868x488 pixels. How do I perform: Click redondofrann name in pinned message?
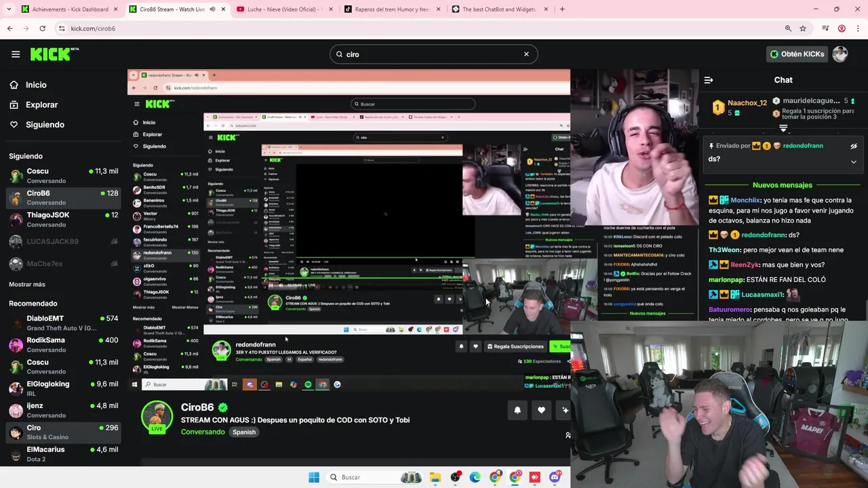803,146
